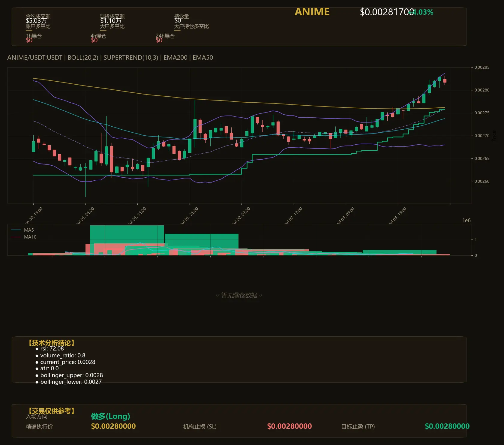The height and width of the screenshot is (445, 504).
Task: Click the 【交易仅供参考】 heading
Action: [x=51, y=411]
